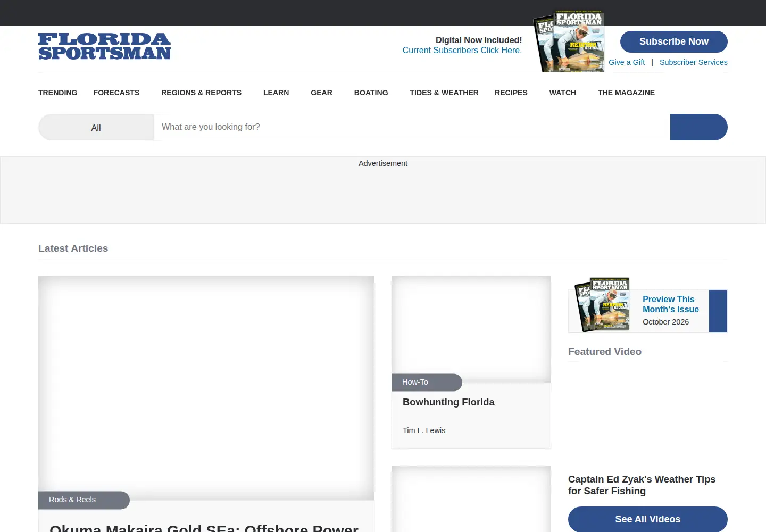Click the 'October 2026' issue date text
The width and height of the screenshot is (766, 532).
[665, 322]
